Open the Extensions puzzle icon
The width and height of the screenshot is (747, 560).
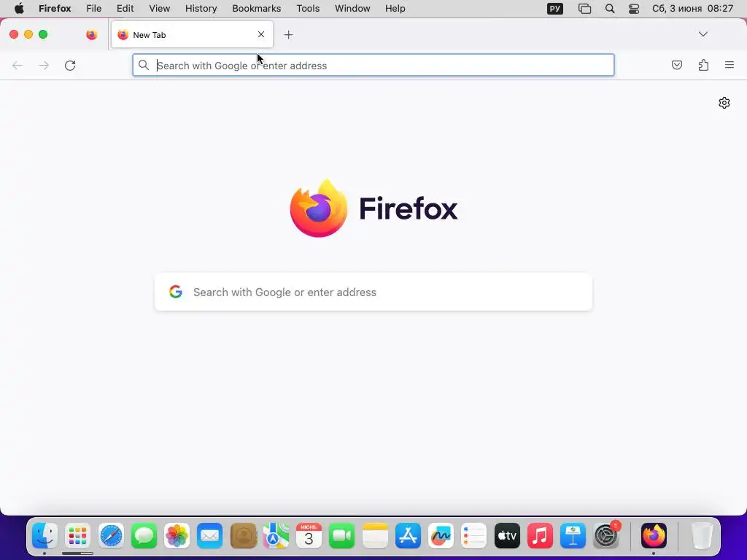point(703,65)
